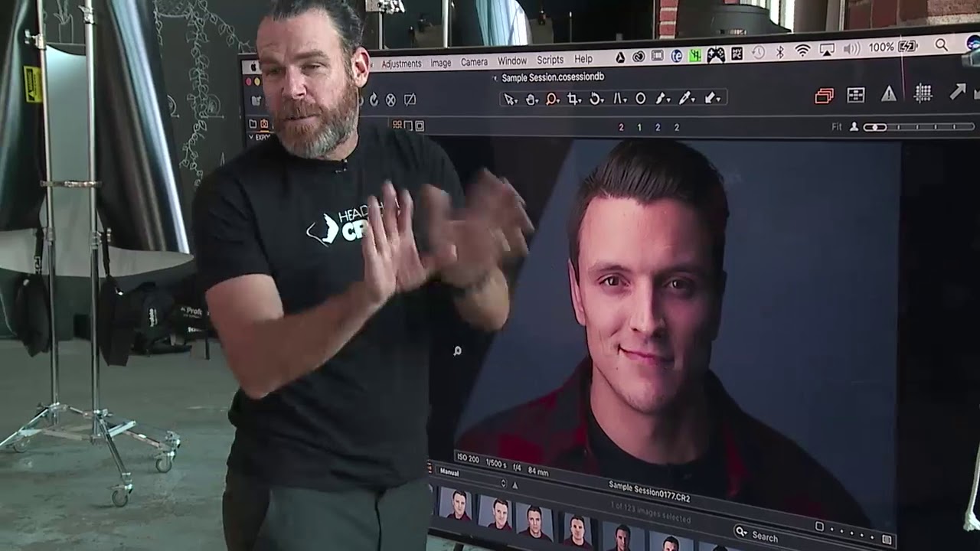The width and height of the screenshot is (980, 551).
Task: Open the Window menu
Action: (x=512, y=60)
